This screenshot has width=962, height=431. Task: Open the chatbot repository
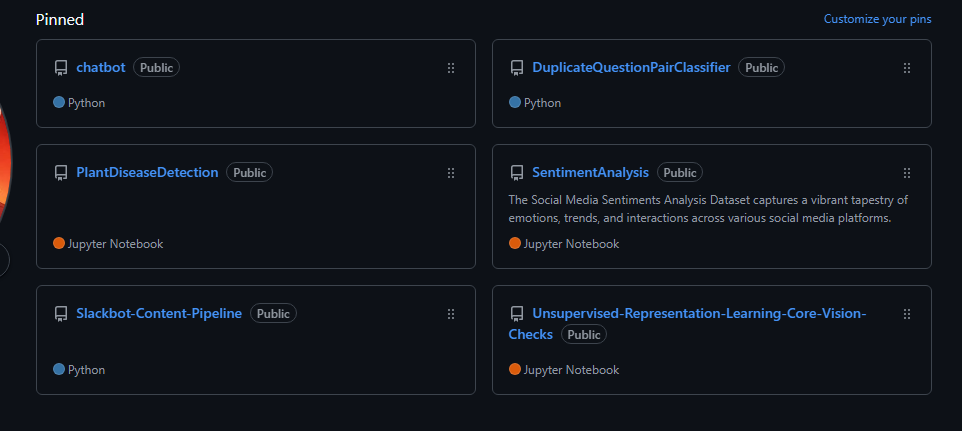pyautogui.click(x=101, y=68)
